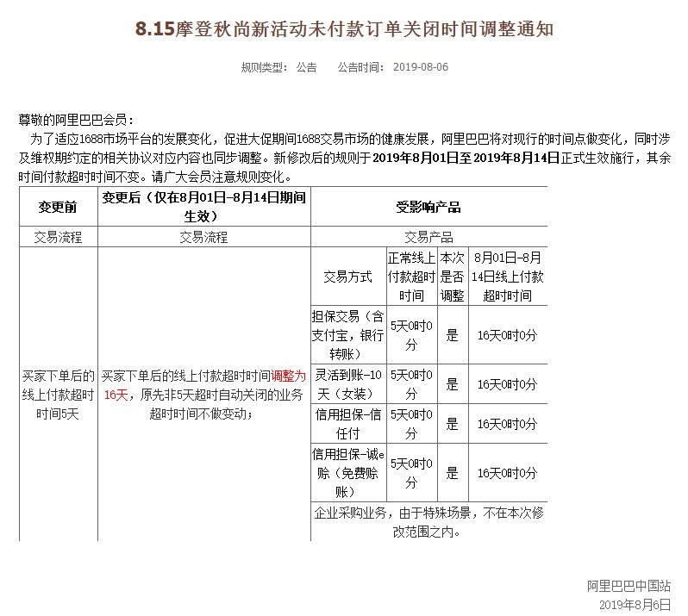Click 是 in the 灵活到账 row

click(x=453, y=384)
